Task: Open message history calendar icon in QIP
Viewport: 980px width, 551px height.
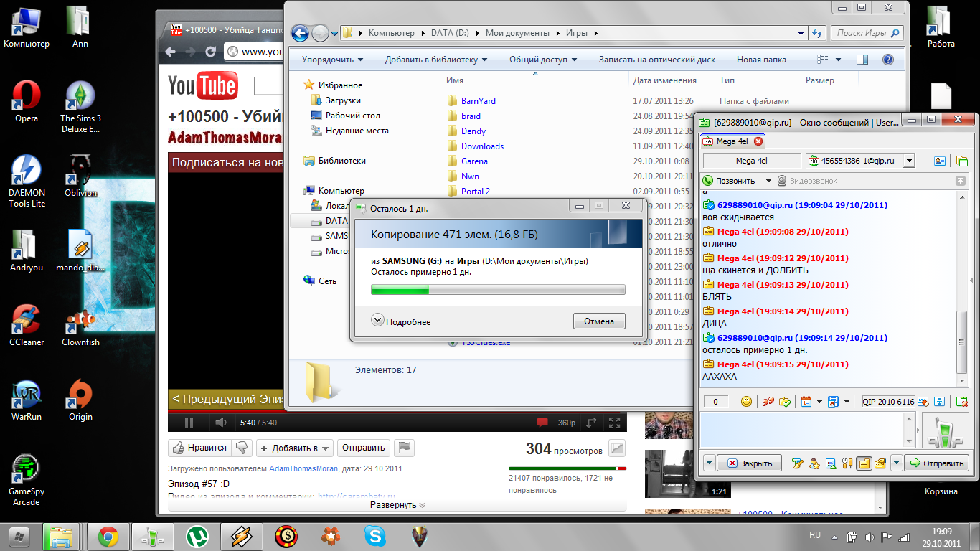Action: pyautogui.click(x=806, y=402)
